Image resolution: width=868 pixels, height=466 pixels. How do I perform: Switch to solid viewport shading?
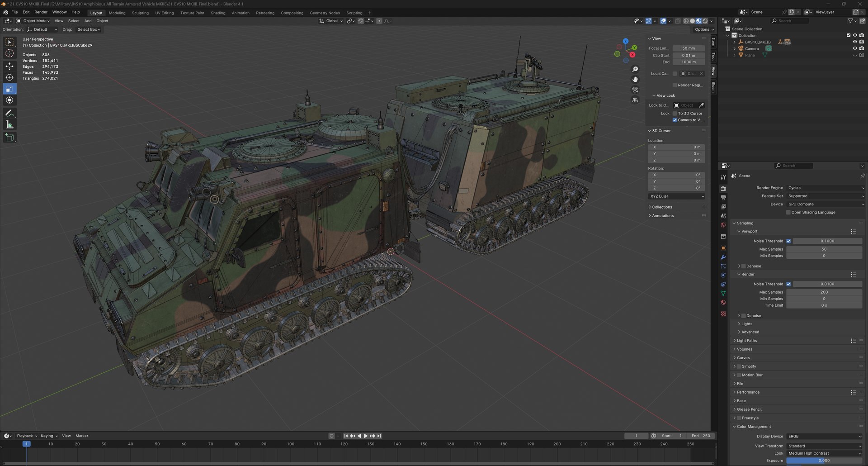pos(692,21)
